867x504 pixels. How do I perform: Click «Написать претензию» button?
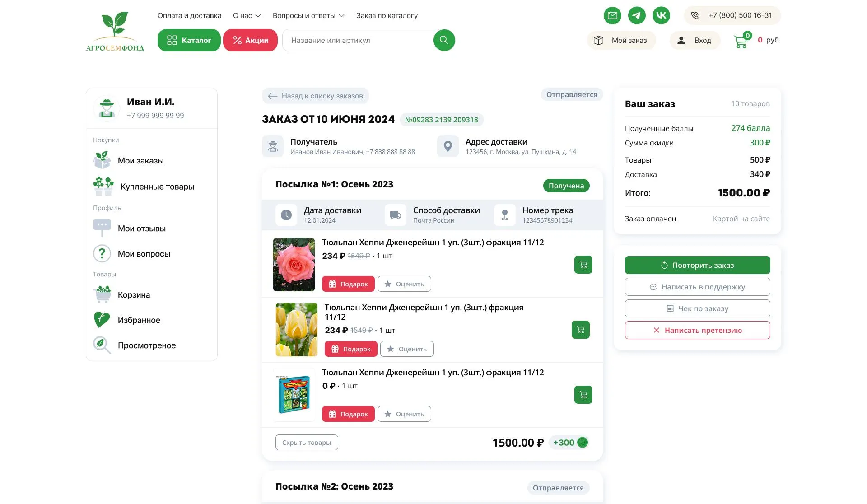(697, 330)
